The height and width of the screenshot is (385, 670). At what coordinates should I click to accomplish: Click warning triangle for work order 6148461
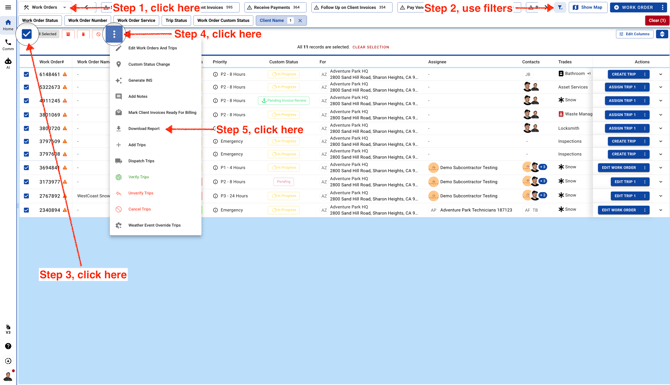point(65,74)
